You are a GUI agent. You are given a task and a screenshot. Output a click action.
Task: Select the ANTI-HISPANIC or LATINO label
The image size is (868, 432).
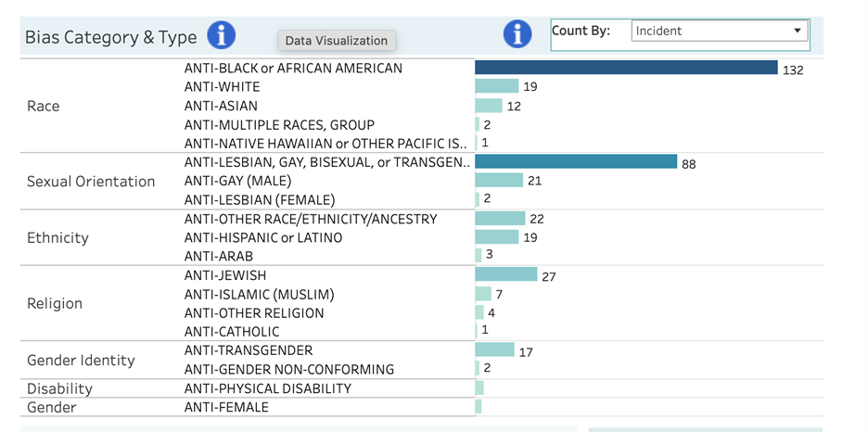(x=263, y=238)
